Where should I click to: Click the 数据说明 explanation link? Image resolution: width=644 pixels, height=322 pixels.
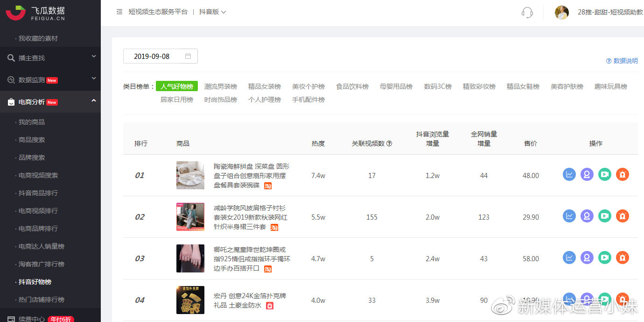click(x=621, y=61)
